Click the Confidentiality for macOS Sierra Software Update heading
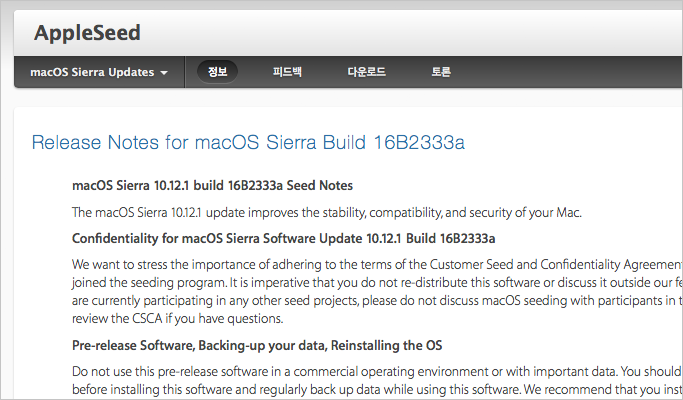Image resolution: width=683 pixels, height=400 pixels. tap(284, 239)
